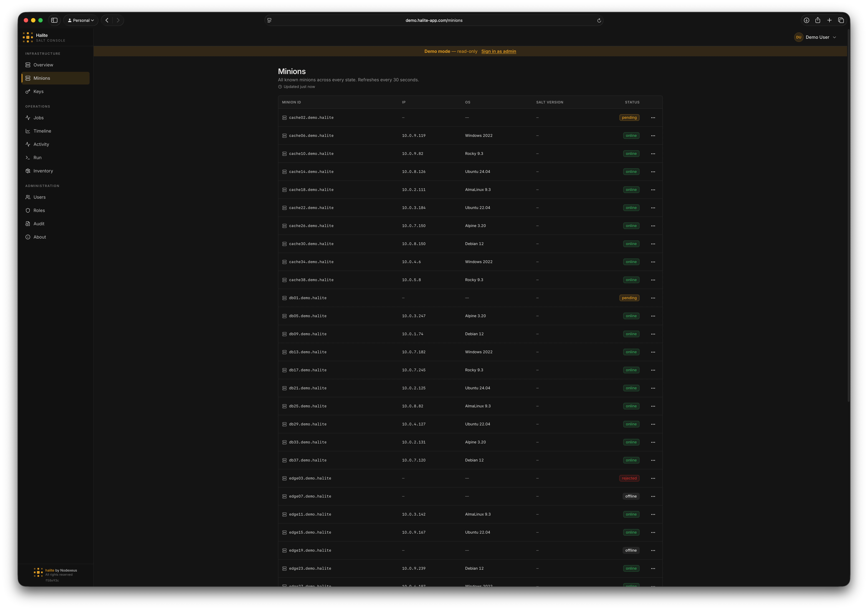Click the server icon beside db05.demo.halite
Viewport: 868px width, 610px height.
tap(284, 316)
